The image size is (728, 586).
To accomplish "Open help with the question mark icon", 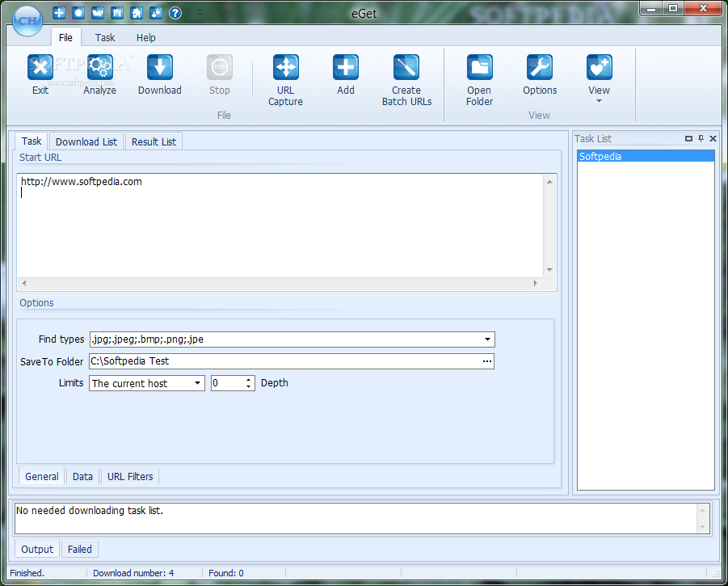I will (175, 13).
